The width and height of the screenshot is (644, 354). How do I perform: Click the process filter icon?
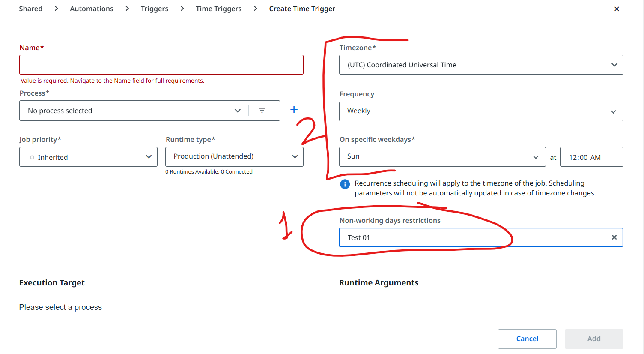pos(262,111)
